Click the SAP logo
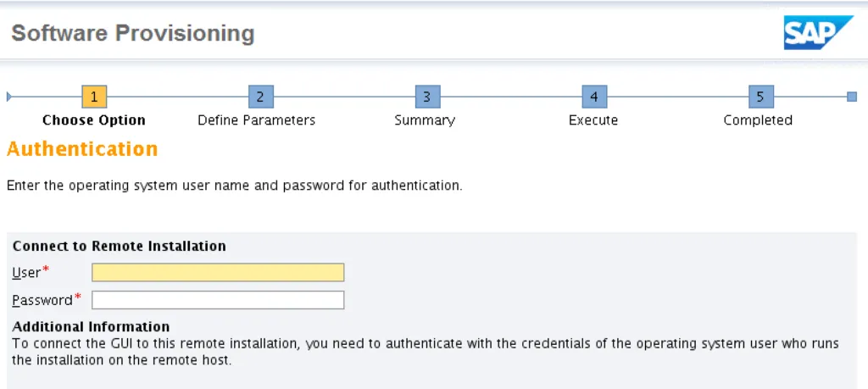The height and width of the screenshot is (389, 868). pos(817,33)
